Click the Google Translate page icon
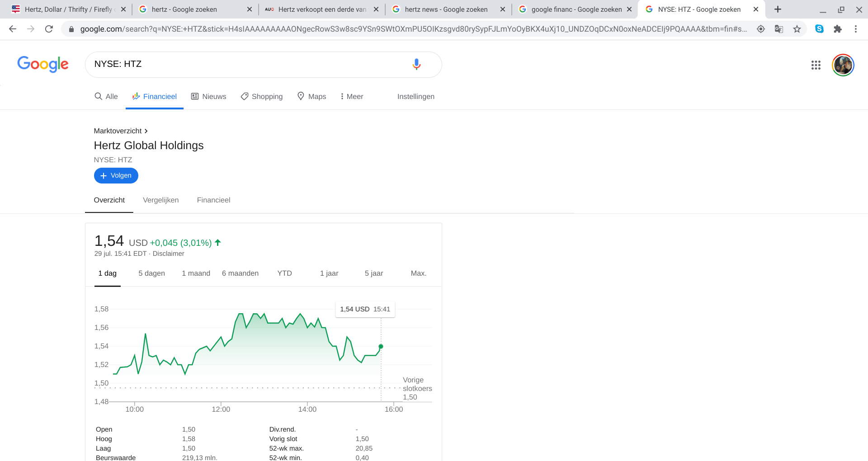 (x=778, y=29)
